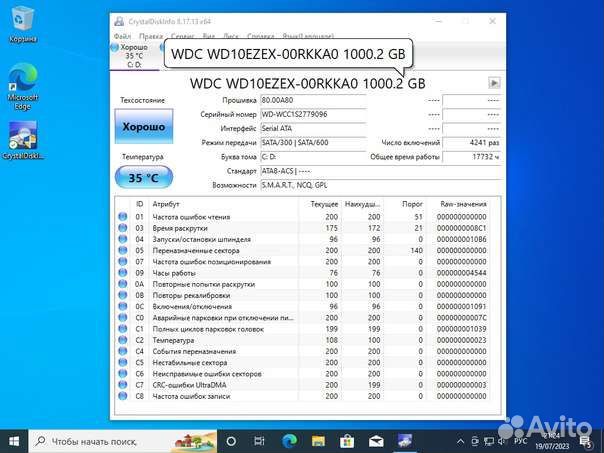
Task: Click the ID column header
Action: (x=139, y=204)
